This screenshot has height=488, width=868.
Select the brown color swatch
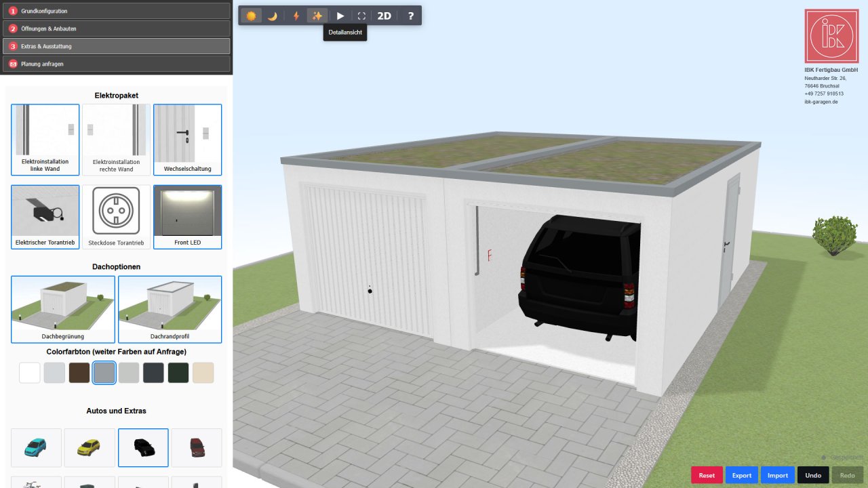[x=79, y=373]
